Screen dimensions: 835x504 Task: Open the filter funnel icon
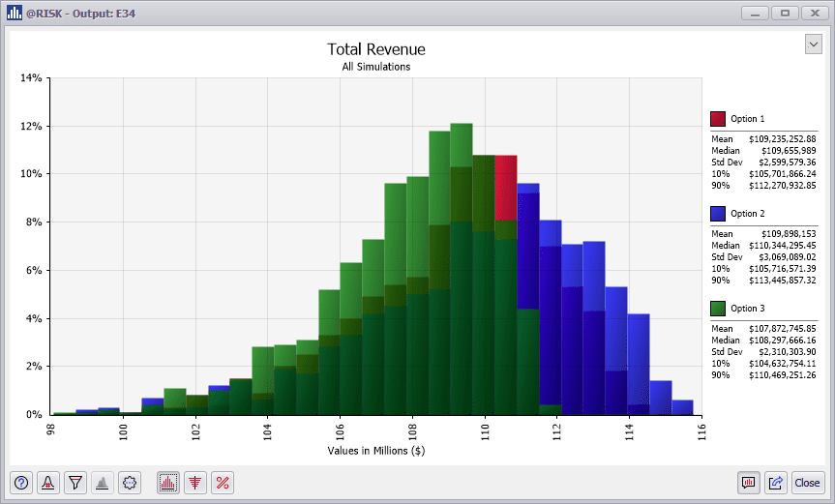pos(75,483)
